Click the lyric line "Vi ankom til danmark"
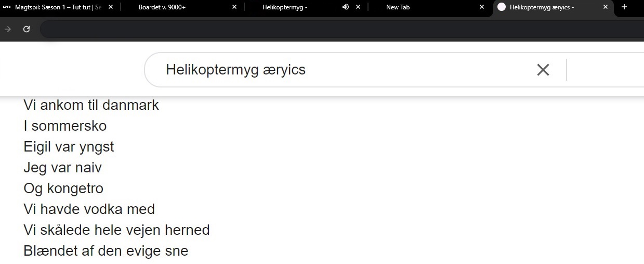644x264 pixels. click(91, 105)
